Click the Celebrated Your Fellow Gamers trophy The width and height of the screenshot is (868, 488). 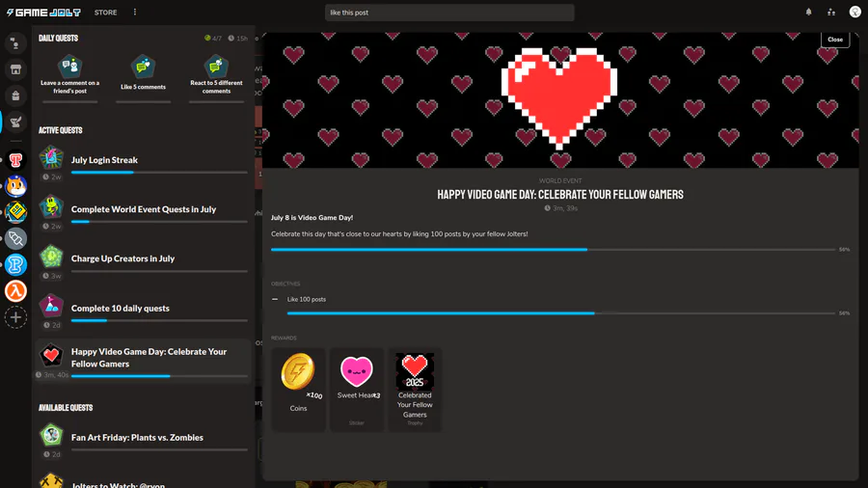click(415, 389)
